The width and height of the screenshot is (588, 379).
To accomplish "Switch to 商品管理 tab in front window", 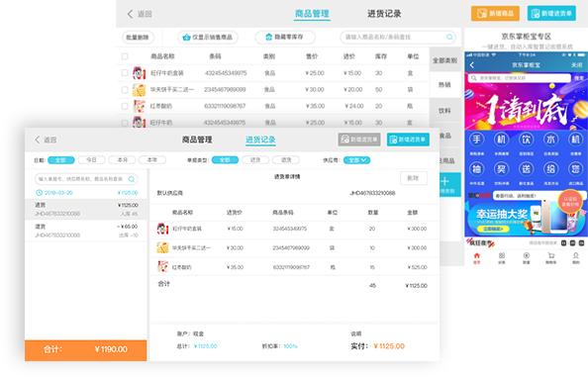I will tap(197, 140).
